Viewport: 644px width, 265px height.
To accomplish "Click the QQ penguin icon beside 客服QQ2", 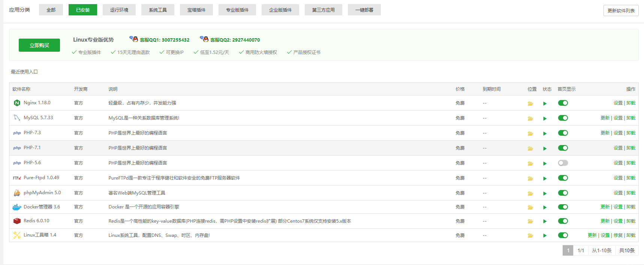I will point(204,39).
